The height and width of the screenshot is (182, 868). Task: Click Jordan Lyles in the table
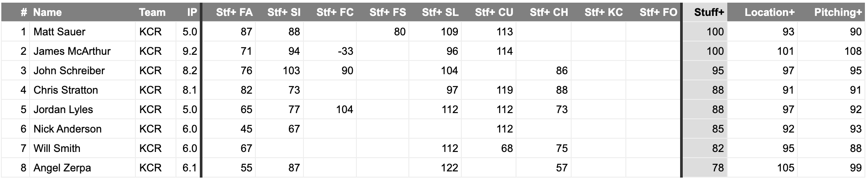63,110
